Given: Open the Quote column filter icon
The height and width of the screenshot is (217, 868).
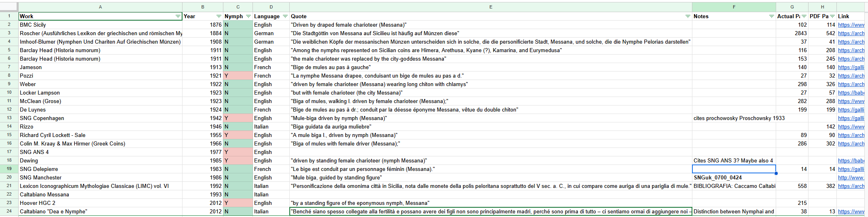Looking at the screenshot, I should [x=688, y=17].
